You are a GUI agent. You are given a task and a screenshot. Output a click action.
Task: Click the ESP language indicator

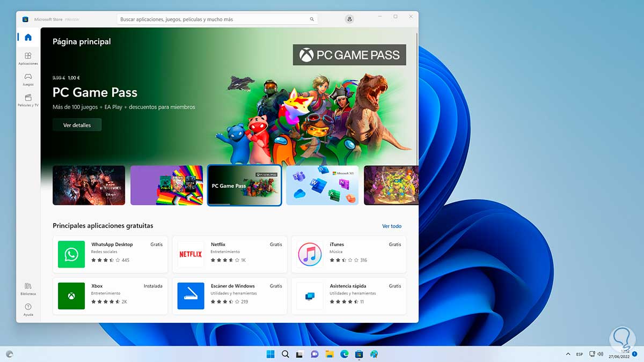[580, 354]
